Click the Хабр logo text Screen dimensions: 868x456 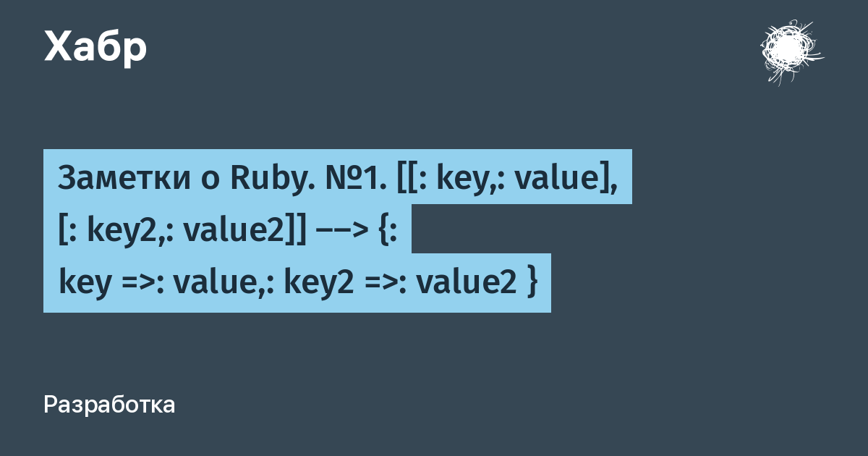(95, 47)
